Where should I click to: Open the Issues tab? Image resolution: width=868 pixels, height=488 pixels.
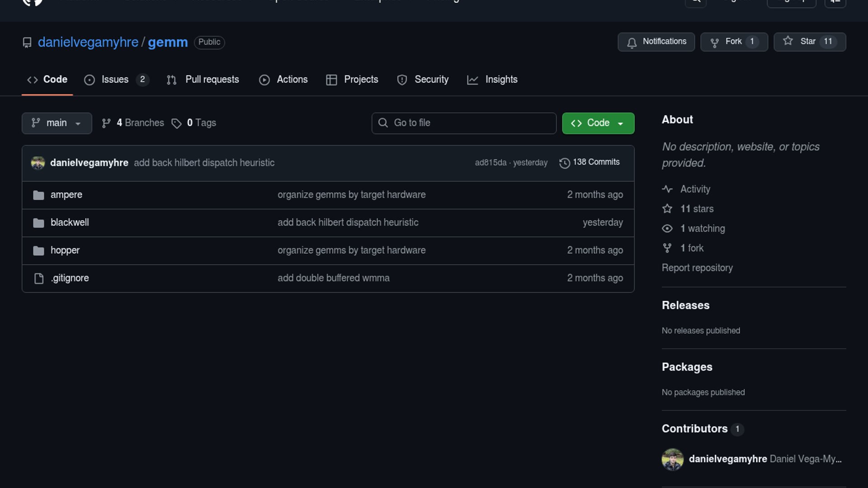tap(116, 80)
